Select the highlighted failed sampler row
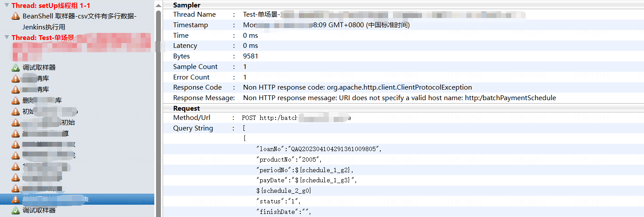Viewport: 644px width, 217px height. pyautogui.click(x=77, y=199)
